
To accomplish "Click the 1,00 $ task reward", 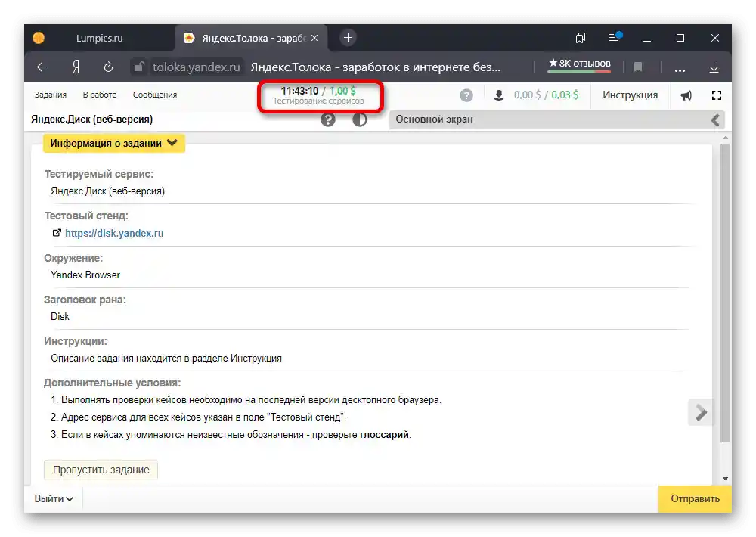I will click(342, 91).
